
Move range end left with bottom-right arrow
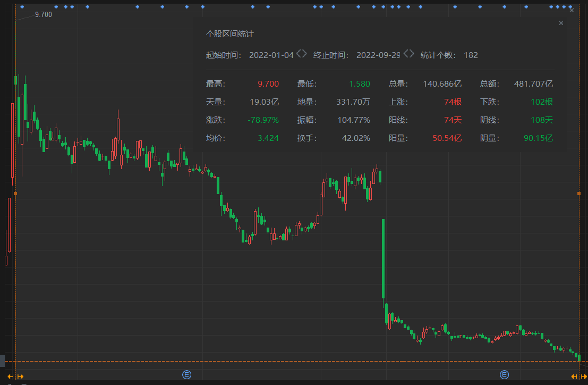click(x=575, y=376)
